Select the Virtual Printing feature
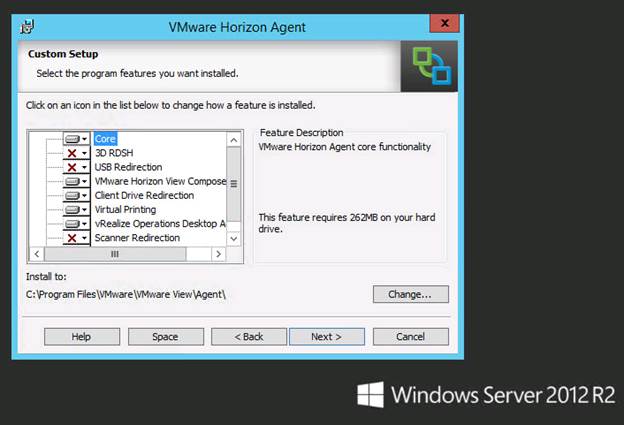The width and height of the screenshot is (624, 425). pos(125,210)
